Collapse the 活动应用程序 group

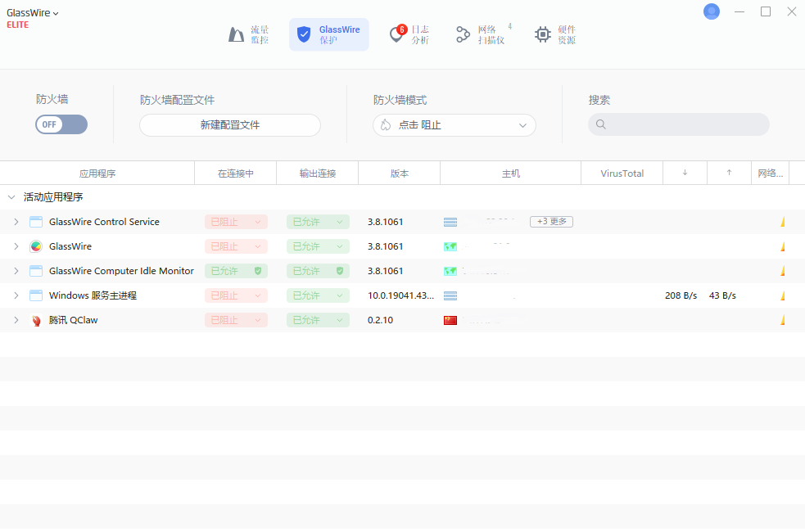[11, 197]
